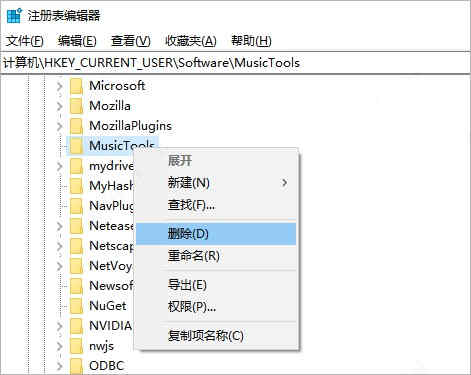Select the Microsoft key folder icon
Image resolution: width=471 pixels, height=375 pixels.
coord(76,86)
